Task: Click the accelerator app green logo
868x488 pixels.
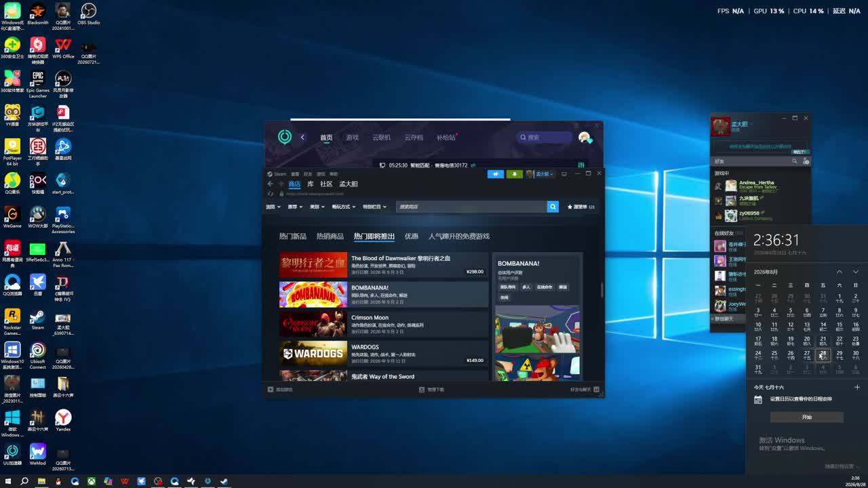Action: coord(285,137)
